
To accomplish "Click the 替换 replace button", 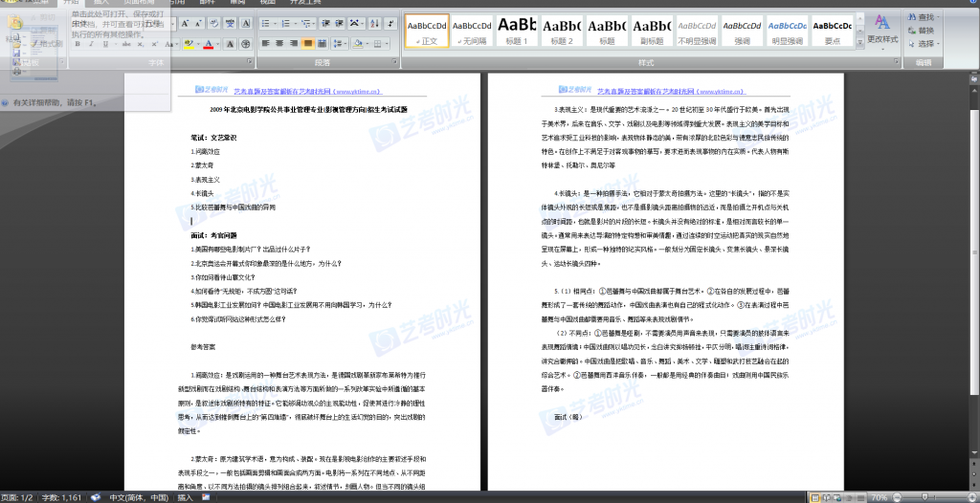I will pyautogui.click(x=924, y=31).
